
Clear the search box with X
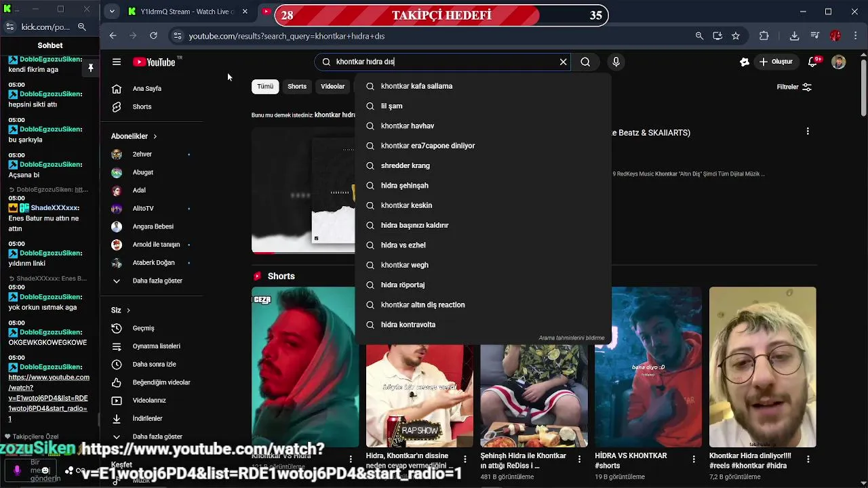tap(563, 62)
